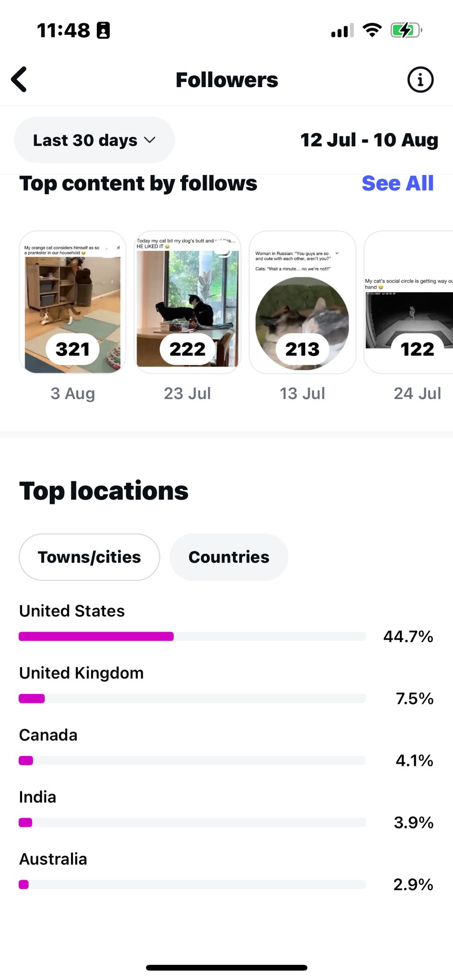Tap the Australia location bar

pyautogui.click(x=192, y=884)
